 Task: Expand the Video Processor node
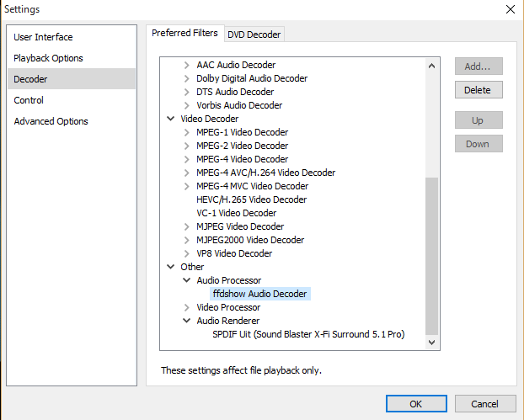click(188, 307)
